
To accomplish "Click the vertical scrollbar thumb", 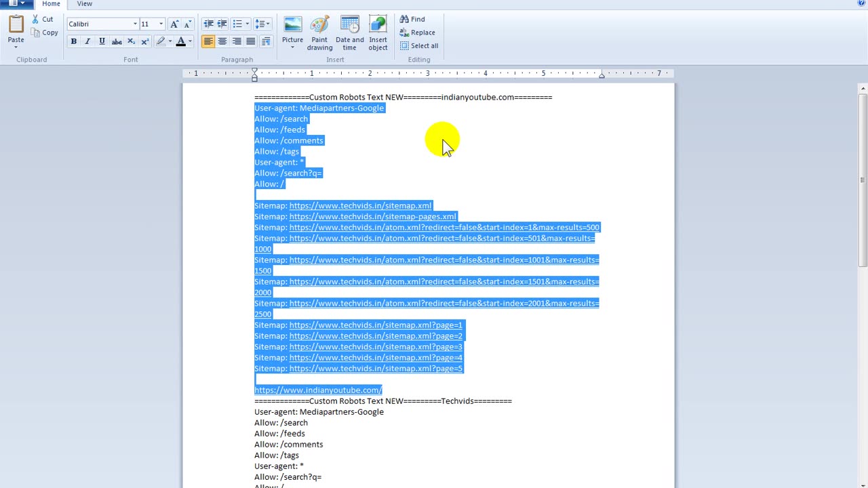I will (x=863, y=182).
